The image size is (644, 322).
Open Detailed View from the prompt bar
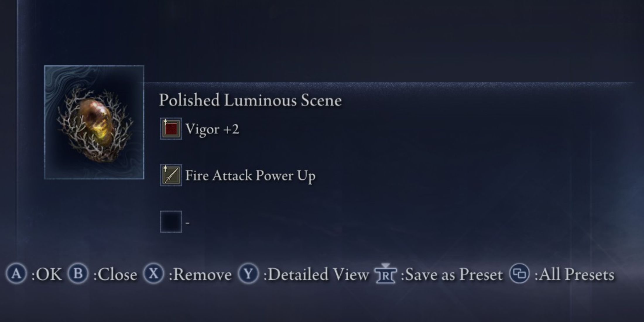[316, 275]
